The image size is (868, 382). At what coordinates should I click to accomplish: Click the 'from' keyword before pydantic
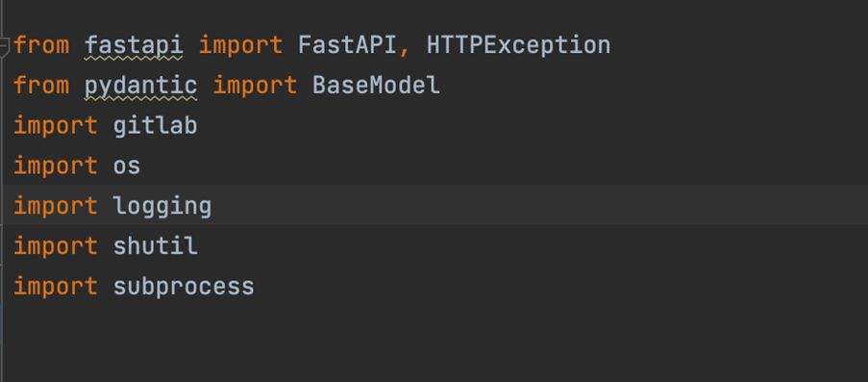pyautogui.click(x=41, y=86)
